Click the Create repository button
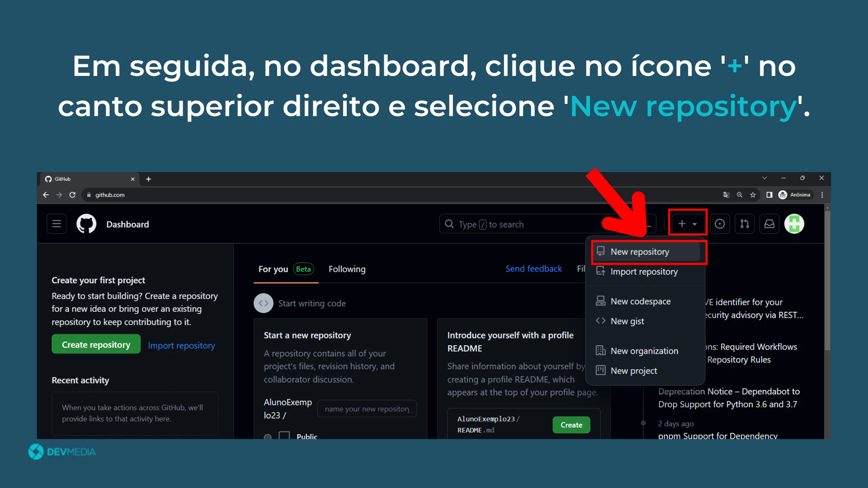The image size is (868, 488). tap(95, 344)
